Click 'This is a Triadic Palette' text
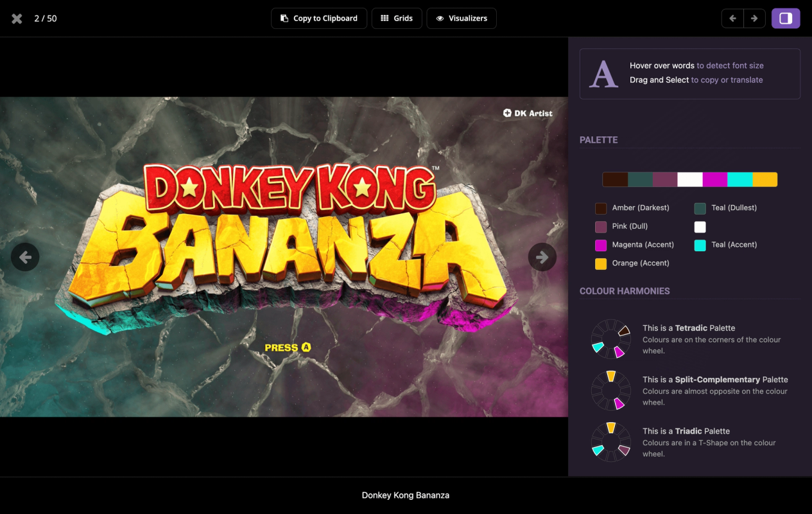The image size is (812, 514). click(686, 431)
